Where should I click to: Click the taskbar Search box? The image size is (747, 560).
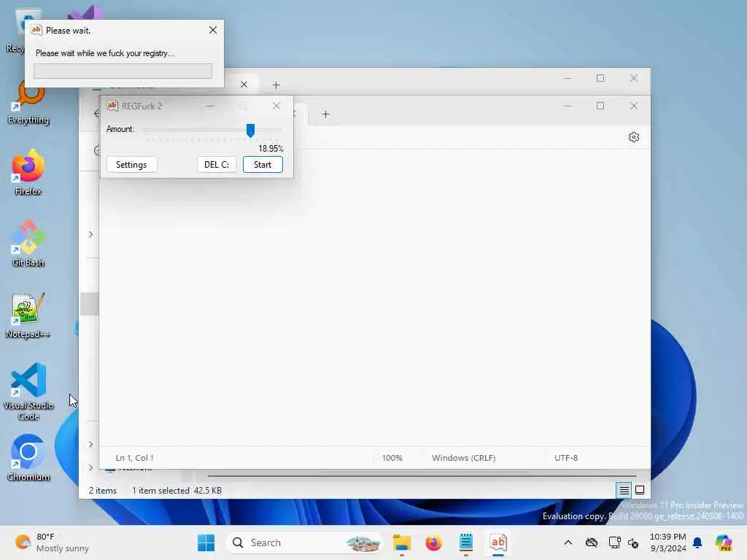tap(304, 542)
